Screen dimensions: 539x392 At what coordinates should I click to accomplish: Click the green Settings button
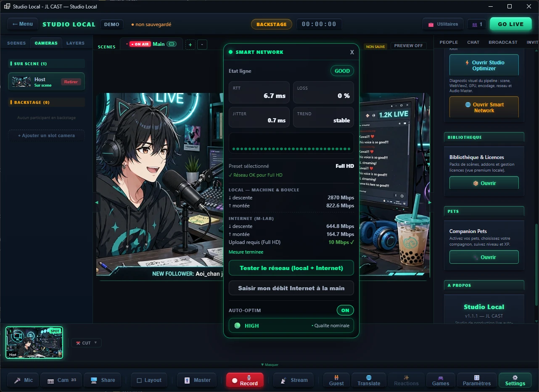click(x=515, y=380)
